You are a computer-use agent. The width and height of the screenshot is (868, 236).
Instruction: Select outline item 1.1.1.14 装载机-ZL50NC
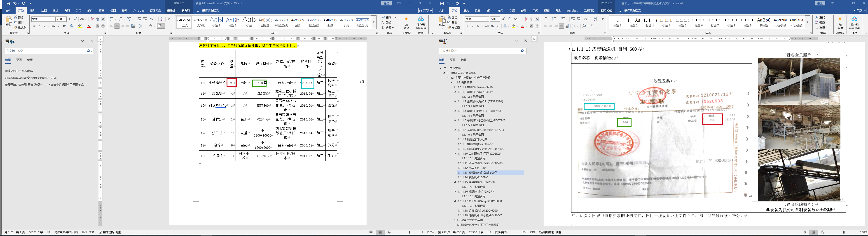tap(473, 177)
